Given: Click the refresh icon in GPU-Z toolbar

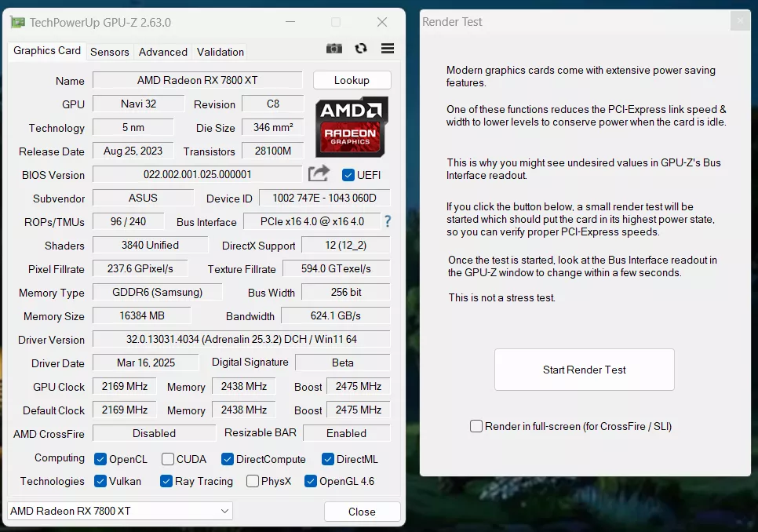Looking at the screenshot, I should pos(361,49).
